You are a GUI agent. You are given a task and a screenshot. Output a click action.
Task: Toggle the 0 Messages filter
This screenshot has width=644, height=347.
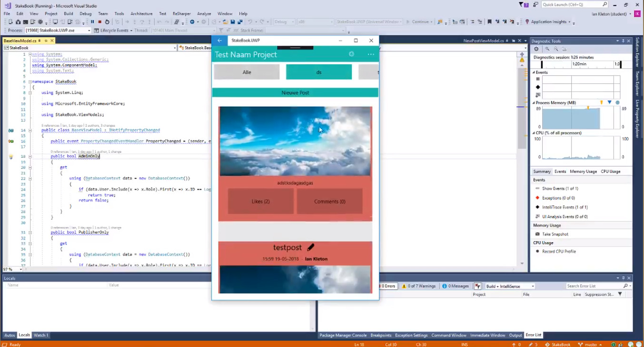[x=456, y=286]
